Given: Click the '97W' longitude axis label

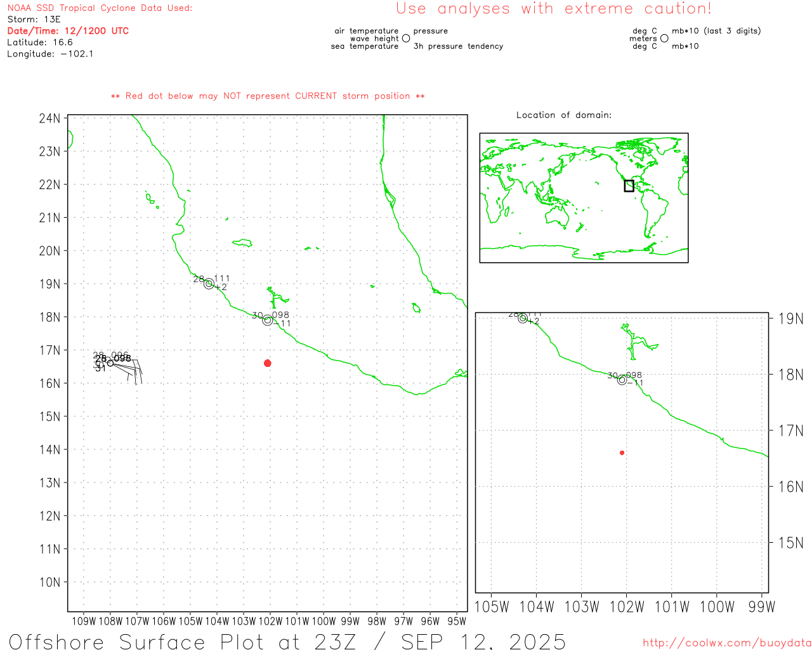Looking at the screenshot, I should click(x=403, y=621).
